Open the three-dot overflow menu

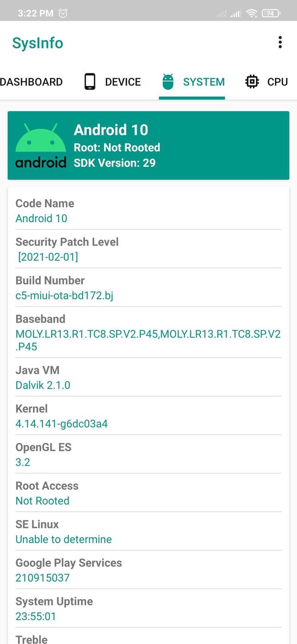tap(280, 43)
